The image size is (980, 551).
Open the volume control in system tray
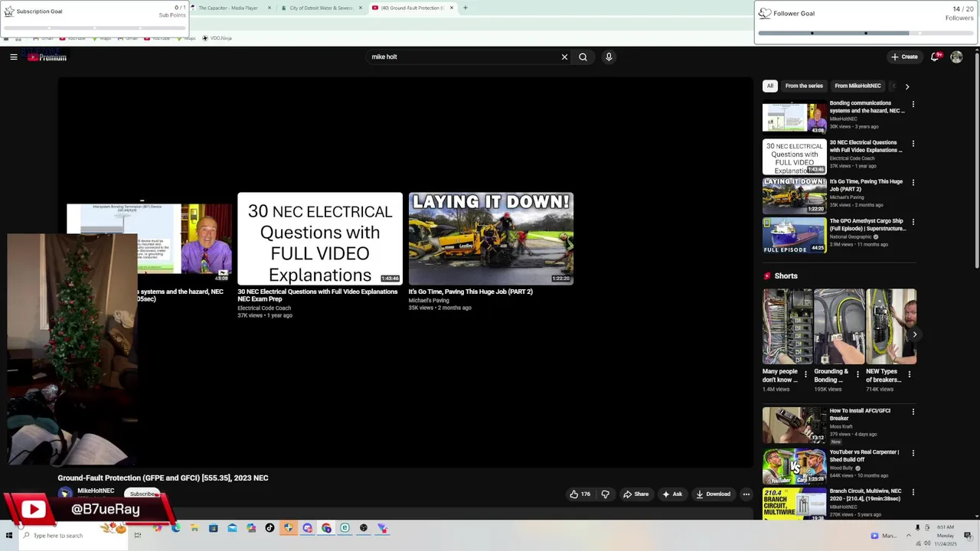tap(927, 543)
